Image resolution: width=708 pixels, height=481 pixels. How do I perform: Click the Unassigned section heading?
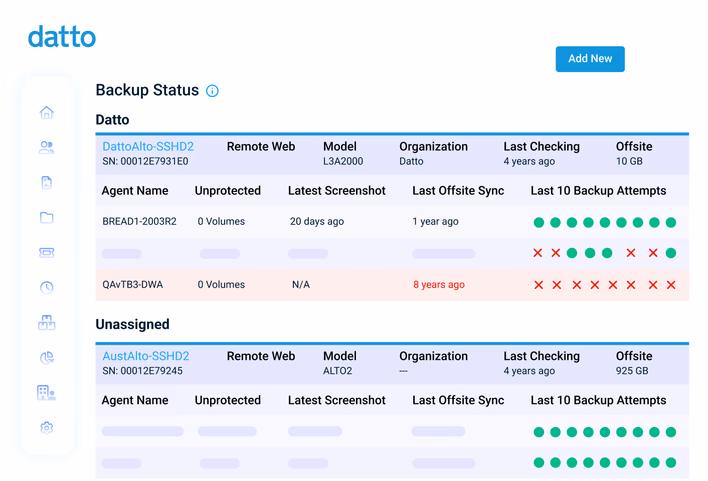coord(132,324)
